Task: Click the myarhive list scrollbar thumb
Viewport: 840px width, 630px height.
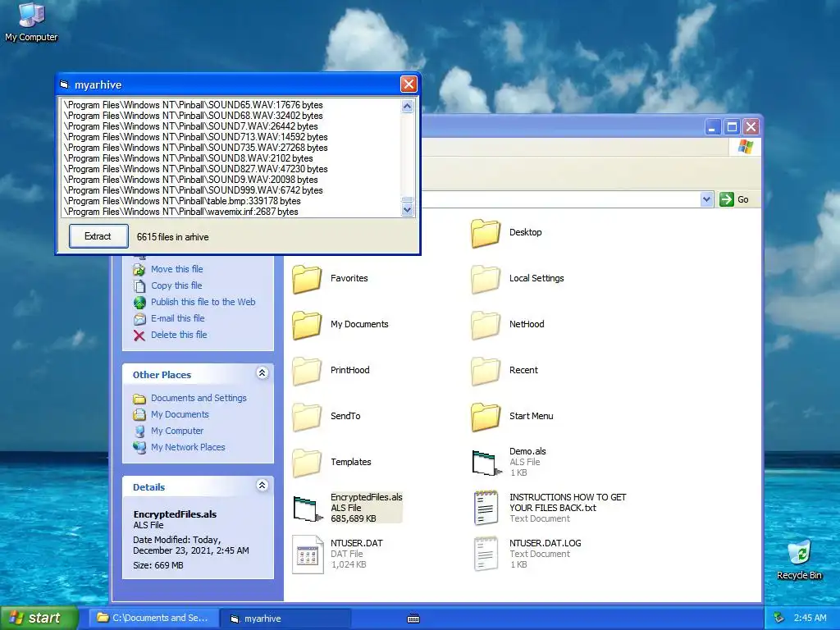Action: coord(407,200)
